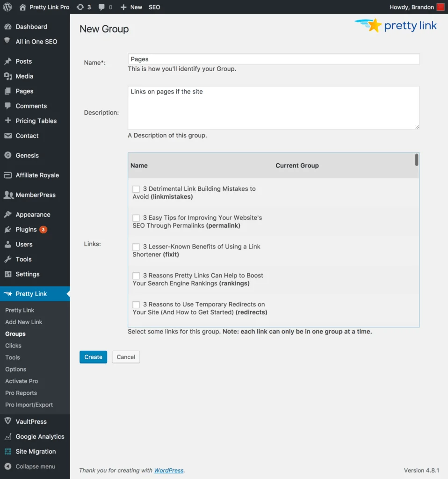Click inside the Name field containing Pages
This screenshot has width=448, height=479.
274,58
